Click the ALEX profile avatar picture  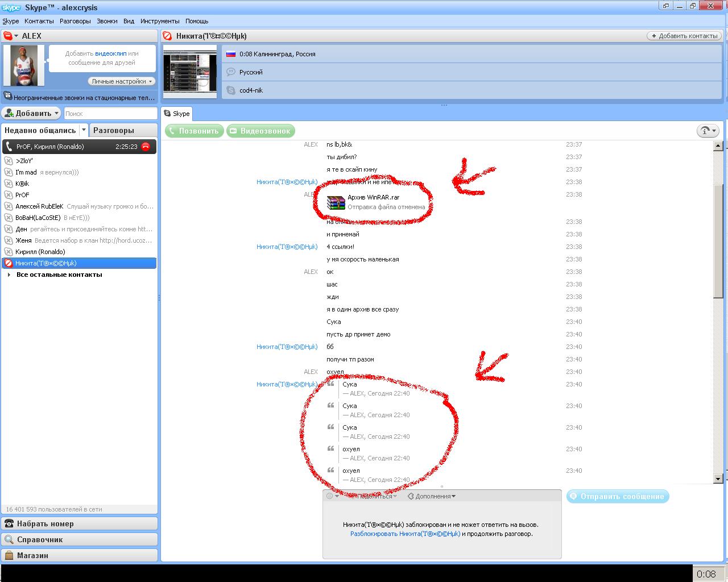tap(24, 65)
